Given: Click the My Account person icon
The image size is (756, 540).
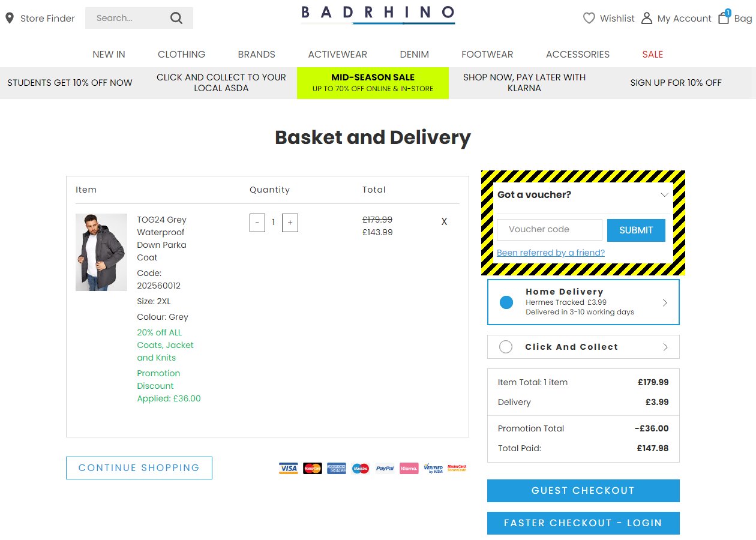Looking at the screenshot, I should click(646, 18).
